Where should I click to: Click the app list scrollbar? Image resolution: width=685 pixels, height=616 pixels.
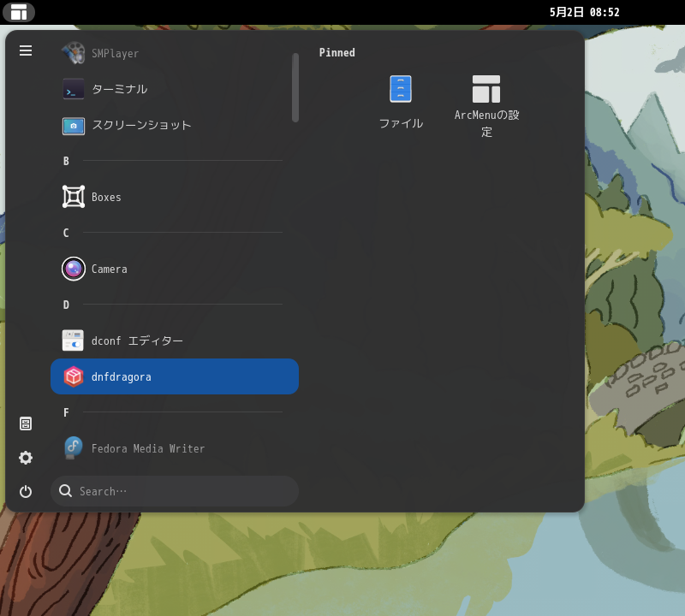(x=295, y=87)
